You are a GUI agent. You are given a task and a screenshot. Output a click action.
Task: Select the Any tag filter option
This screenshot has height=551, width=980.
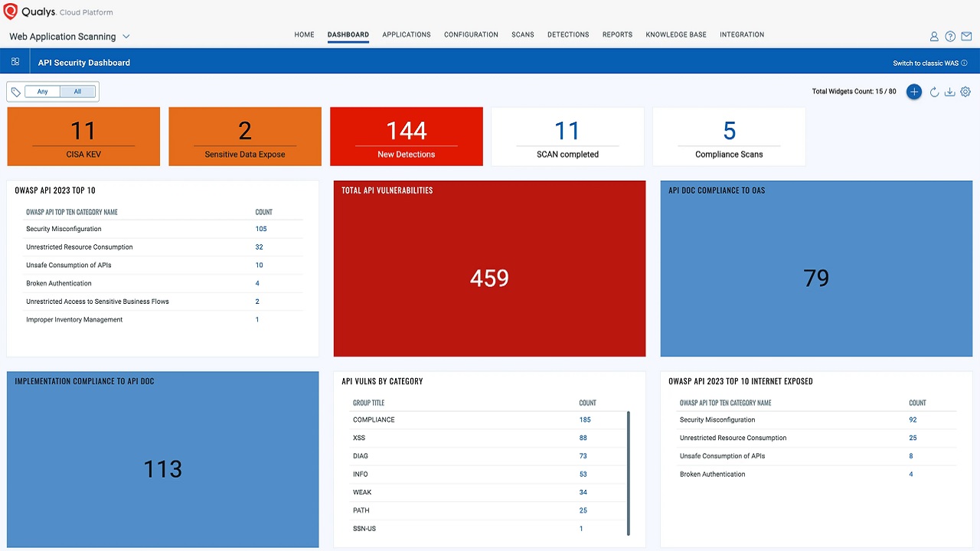click(x=42, y=91)
